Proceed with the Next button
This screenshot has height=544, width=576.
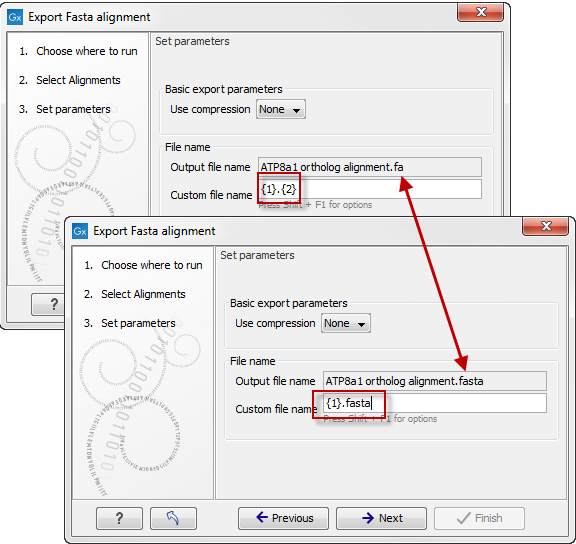tap(381, 518)
